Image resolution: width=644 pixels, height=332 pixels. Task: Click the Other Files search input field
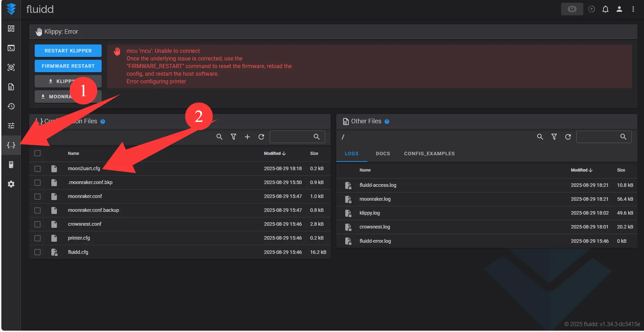click(598, 137)
